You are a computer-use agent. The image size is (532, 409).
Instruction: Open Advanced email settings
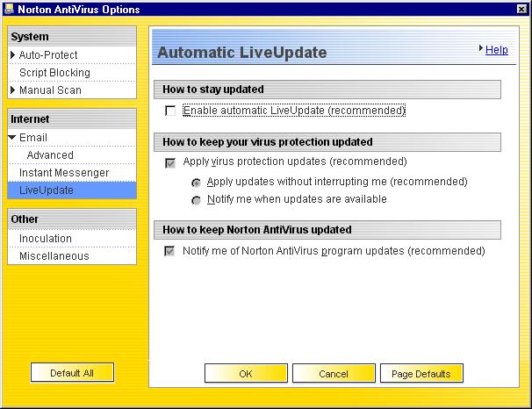coord(50,155)
